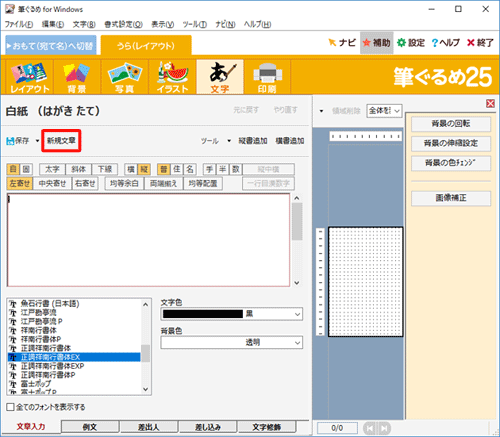Image resolution: width=500 pixels, height=437 pixels.
Task: Apply 両端揃え justification
Action: [164, 183]
